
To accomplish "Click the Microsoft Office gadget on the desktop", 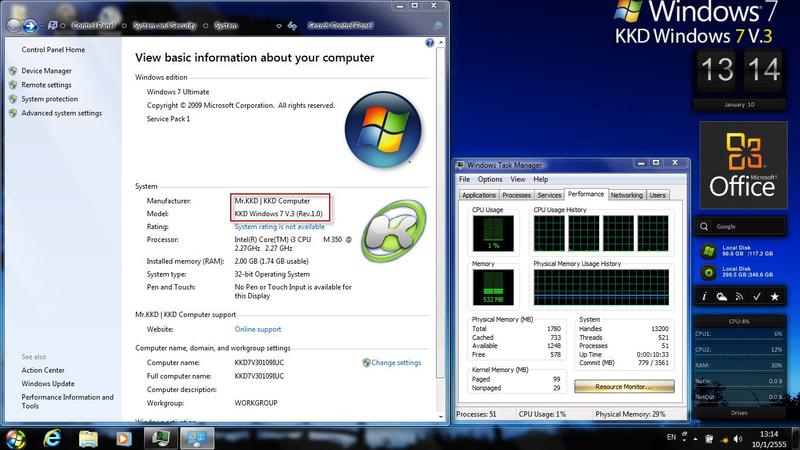I will pos(743,165).
